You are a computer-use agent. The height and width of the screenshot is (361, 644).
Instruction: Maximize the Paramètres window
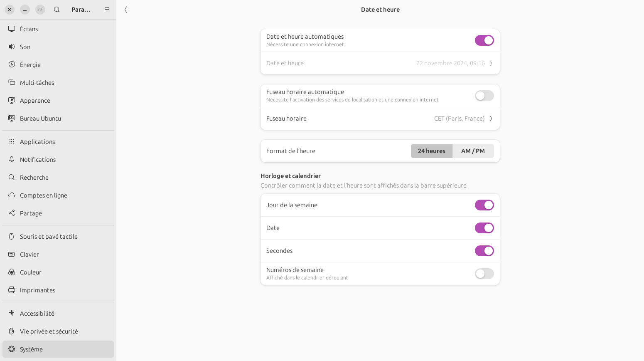point(40,10)
